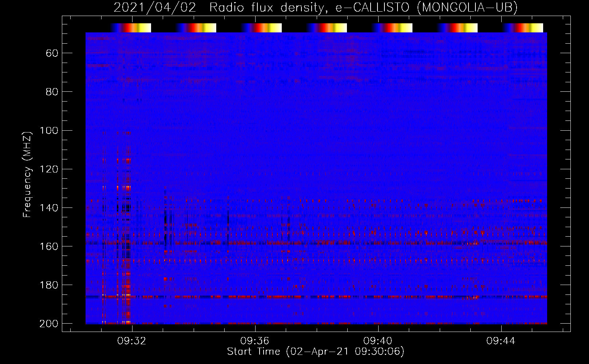Click the 09:36 time tick label
The width and height of the screenshot is (589, 364).
pos(254,341)
